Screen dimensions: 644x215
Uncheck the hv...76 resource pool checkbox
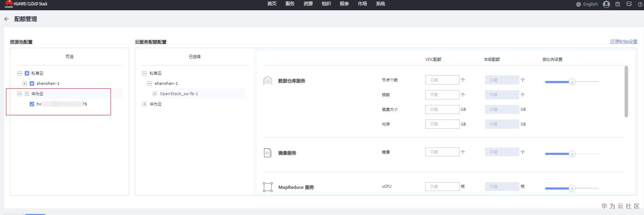point(32,104)
